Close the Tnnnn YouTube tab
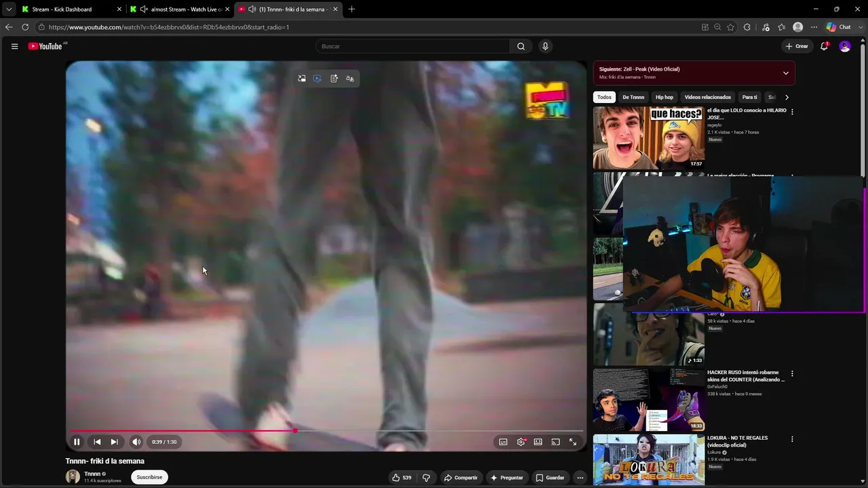 coord(335,9)
